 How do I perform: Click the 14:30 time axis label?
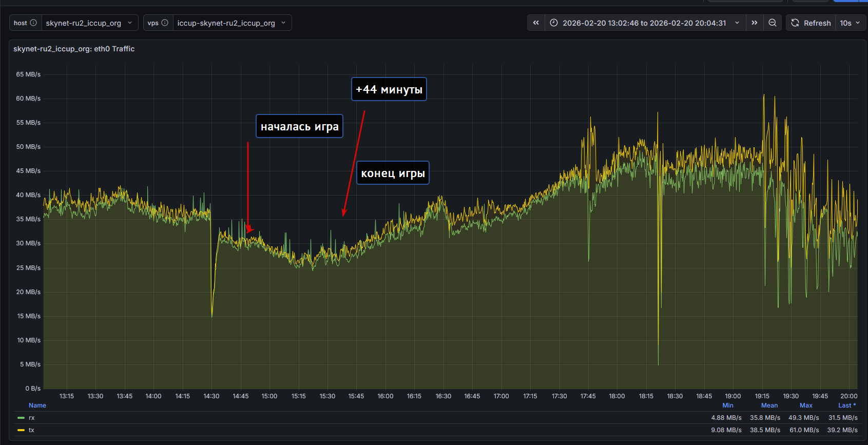[x=211, y=396]
